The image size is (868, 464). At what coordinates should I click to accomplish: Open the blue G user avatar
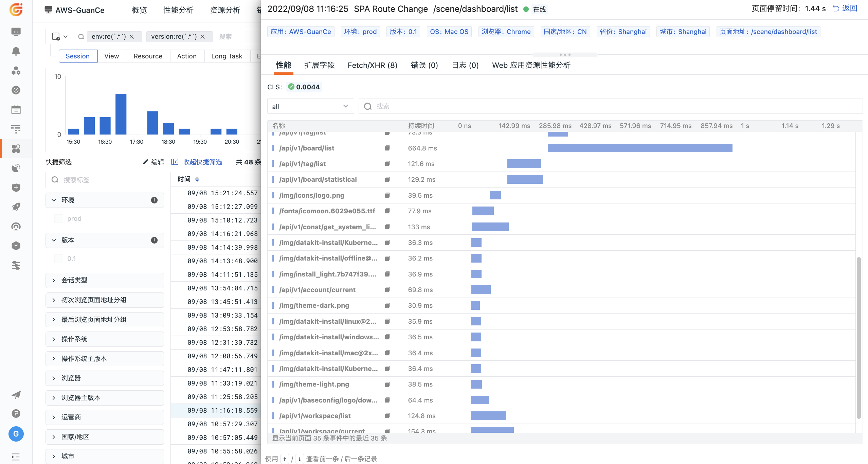[16, 434]
